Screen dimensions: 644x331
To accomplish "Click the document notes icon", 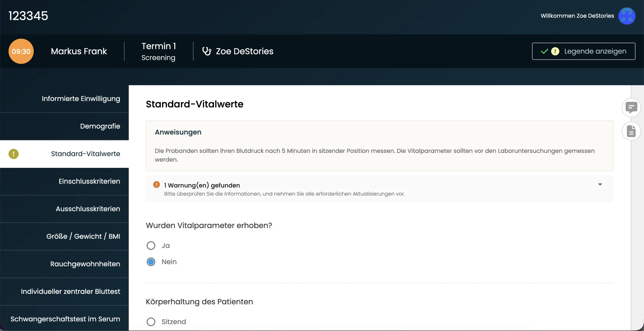I will click(x=631, y=131).
